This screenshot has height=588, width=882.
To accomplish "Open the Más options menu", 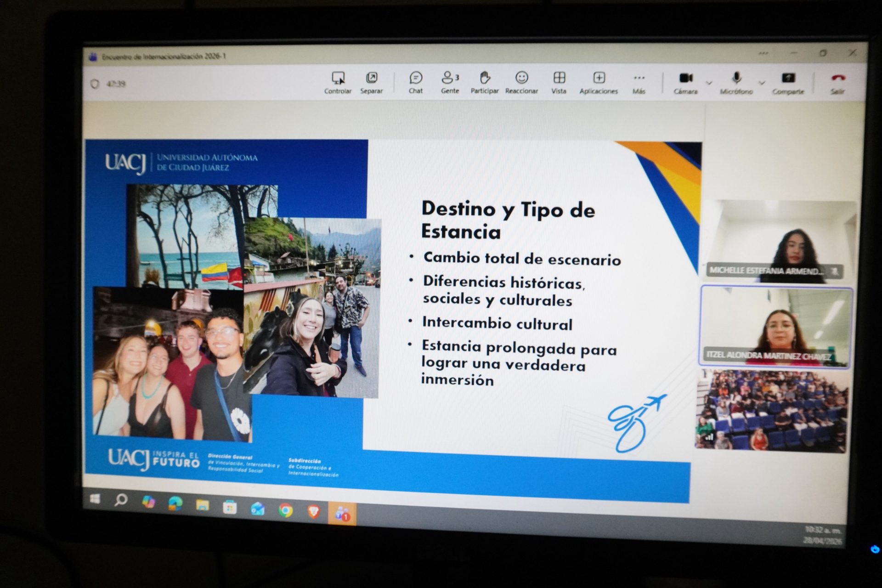I will 639,82.
